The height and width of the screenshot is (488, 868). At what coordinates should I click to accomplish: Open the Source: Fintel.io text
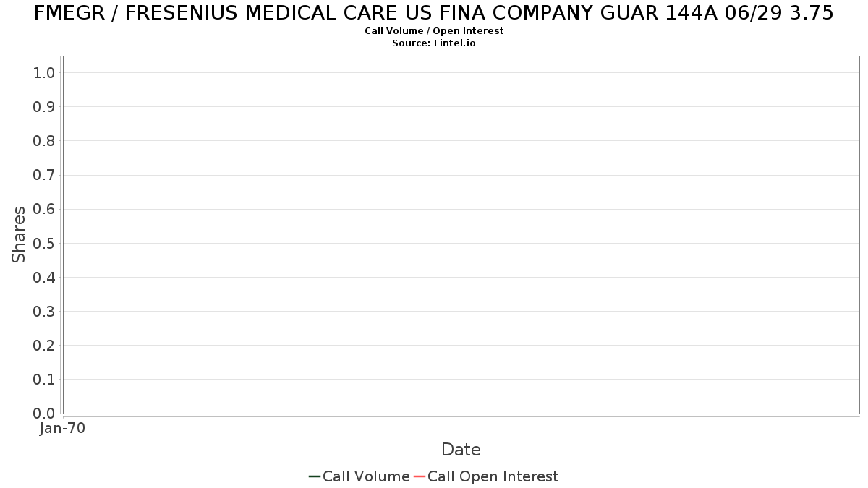pos(434,43)
